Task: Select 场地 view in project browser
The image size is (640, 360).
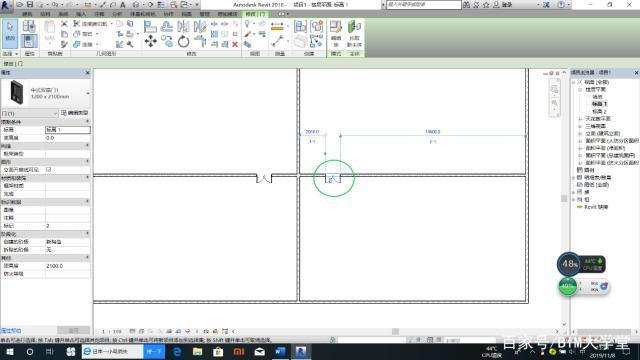Action: [x=597, y=97]
